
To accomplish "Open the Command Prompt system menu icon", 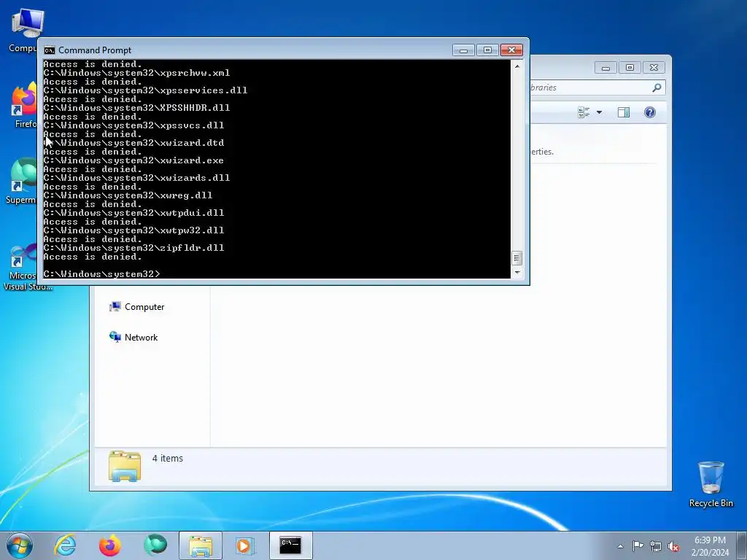I will pos(49,50).
